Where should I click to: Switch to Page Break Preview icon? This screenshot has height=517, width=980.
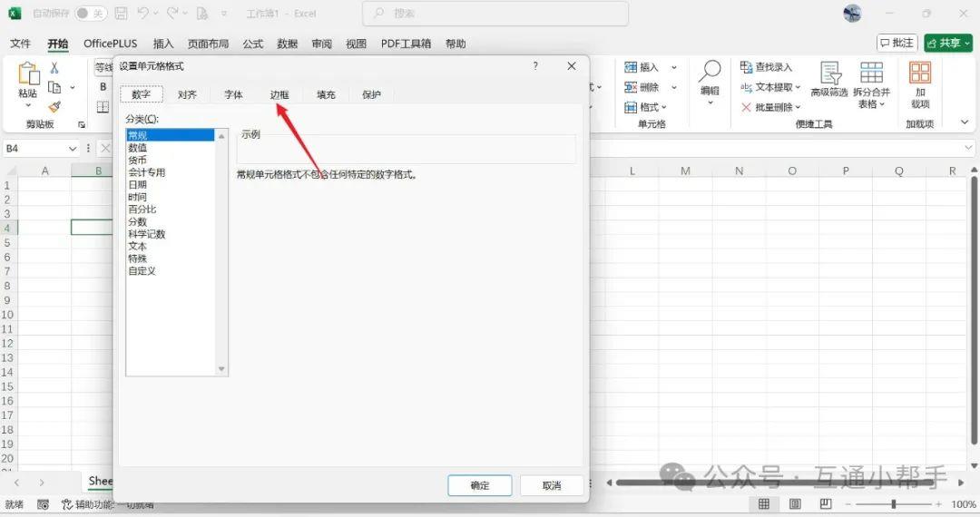coord(826,504)
